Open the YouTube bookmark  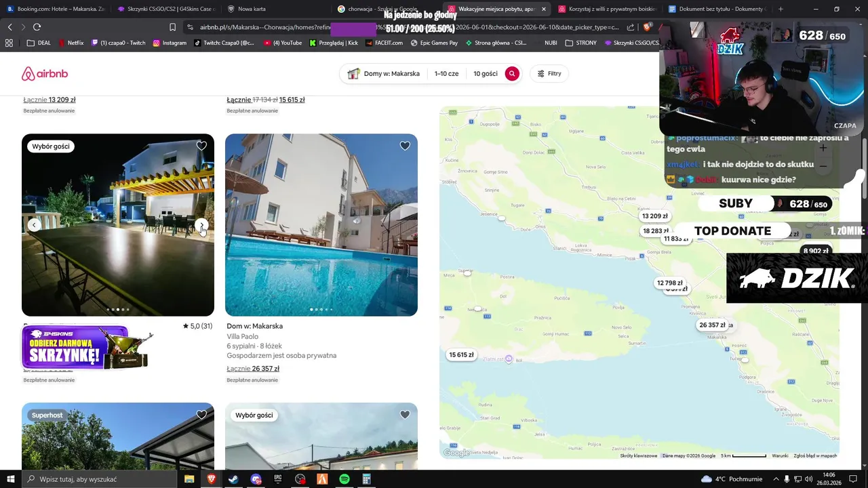point(283,43)
